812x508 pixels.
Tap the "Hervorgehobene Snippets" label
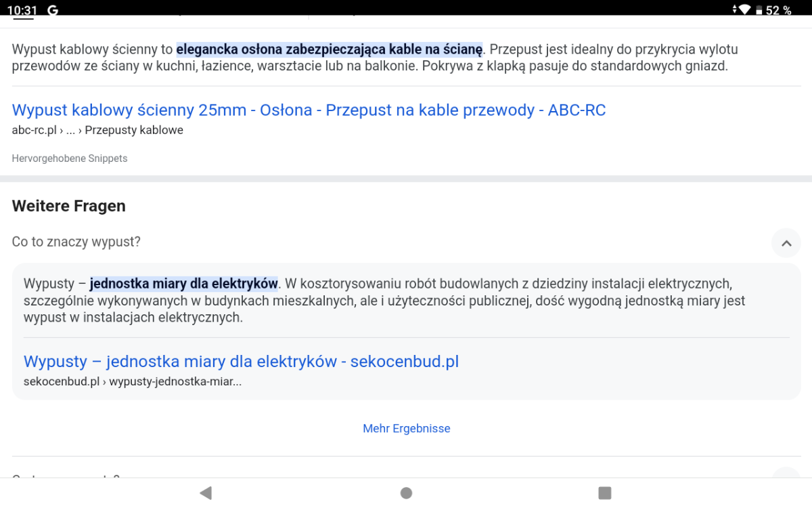pos(70,158)
